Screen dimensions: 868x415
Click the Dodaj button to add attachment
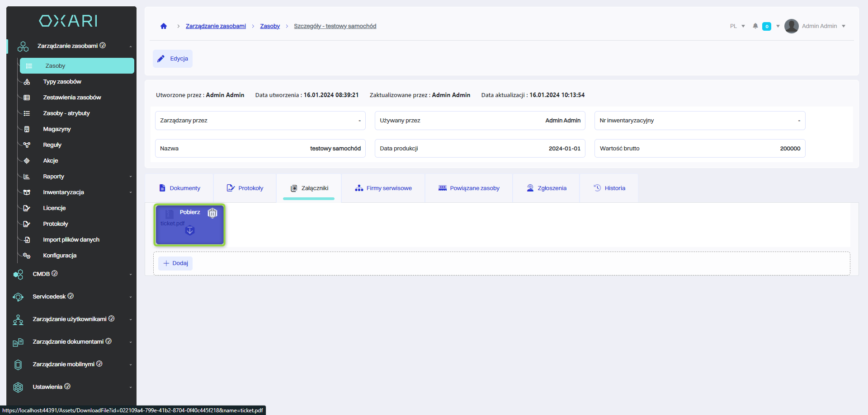(x=175, y=263)
